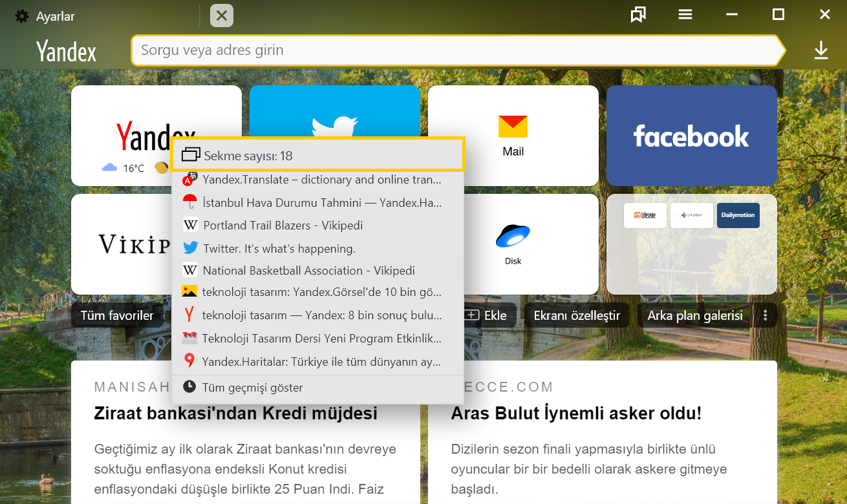Click the tab count windows icon

point(191,155)
